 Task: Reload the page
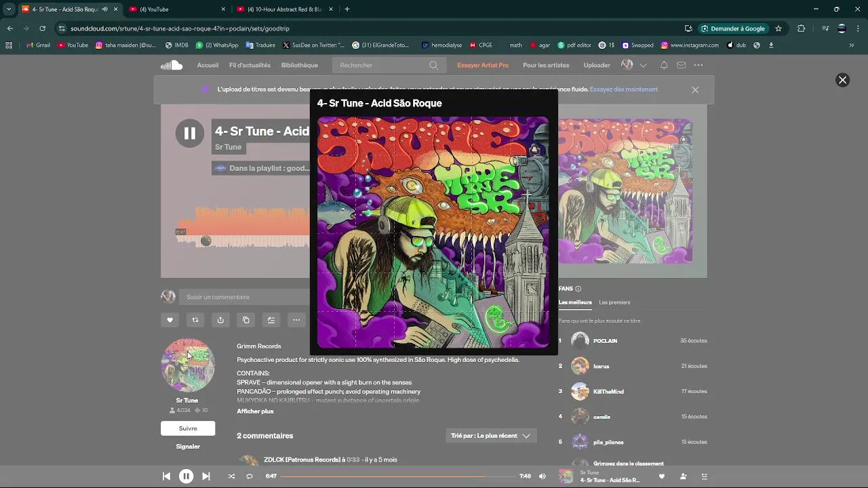[x=42, y=28]
